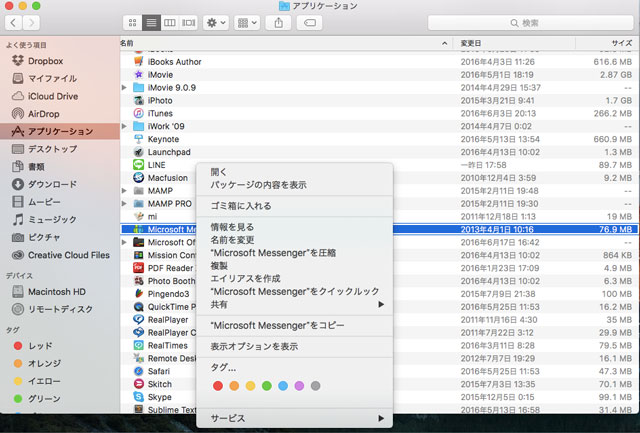Open Dropbox in the sidebar

point(60,61)
